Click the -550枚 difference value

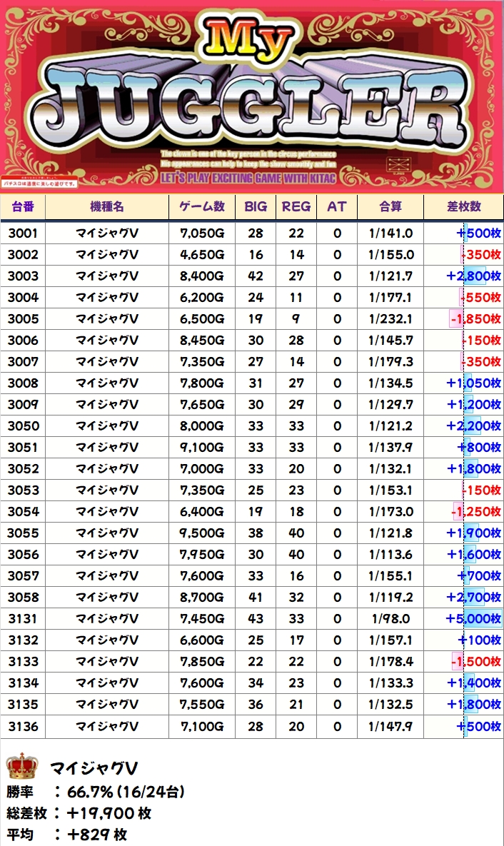pos(480,297)
